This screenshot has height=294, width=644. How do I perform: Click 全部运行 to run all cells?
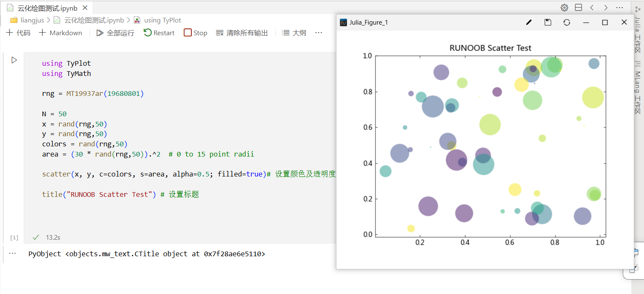coord(115,33)
